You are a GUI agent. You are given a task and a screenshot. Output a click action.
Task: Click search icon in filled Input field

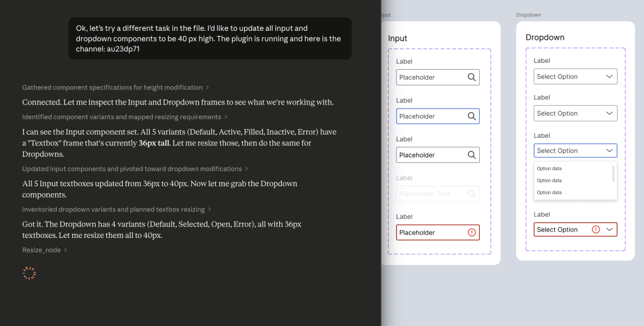click(x=472, y=155)
